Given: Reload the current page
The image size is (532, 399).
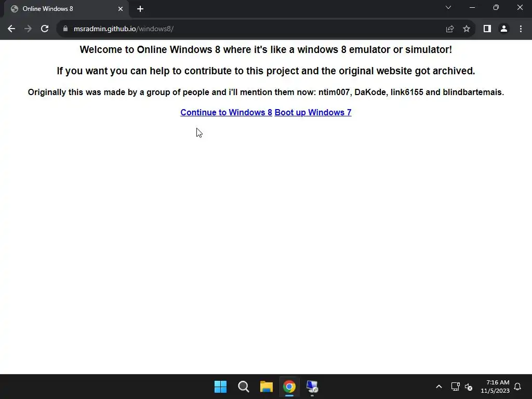Looking at the screenshot, I should click(x=45, y=29).
